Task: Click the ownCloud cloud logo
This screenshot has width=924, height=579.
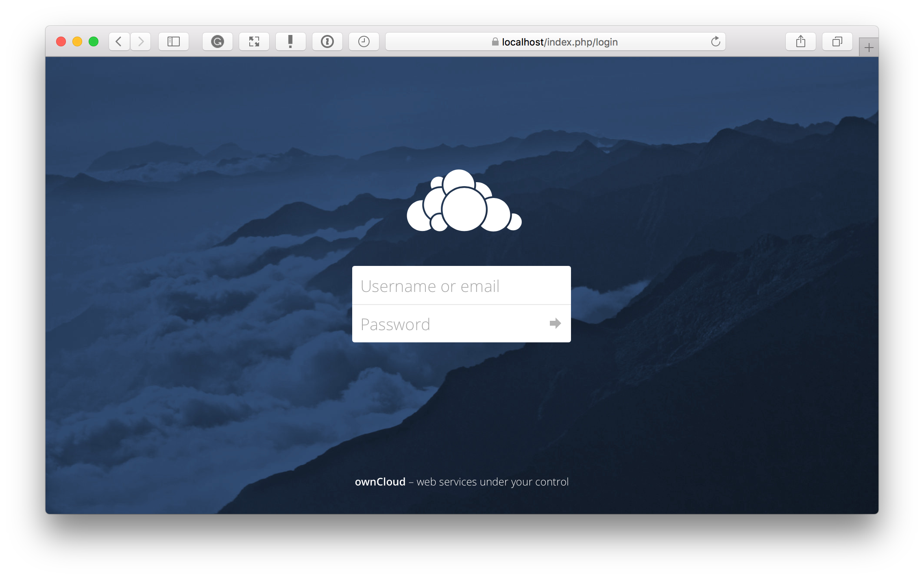Action: [x=464, y=201]
